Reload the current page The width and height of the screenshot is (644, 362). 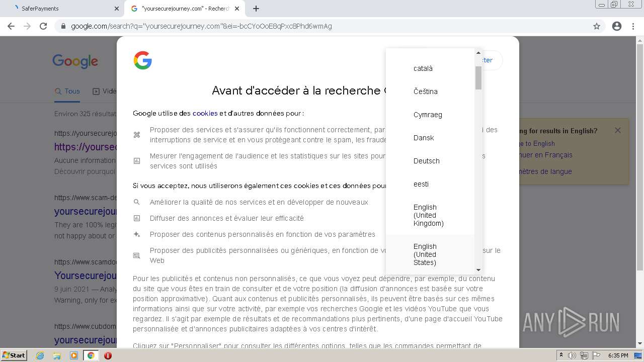43,26
